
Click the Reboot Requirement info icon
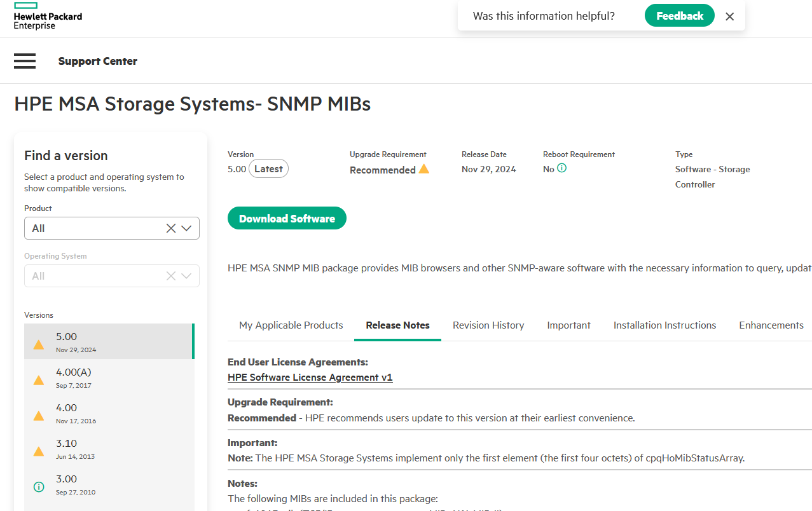pos(561,168)
